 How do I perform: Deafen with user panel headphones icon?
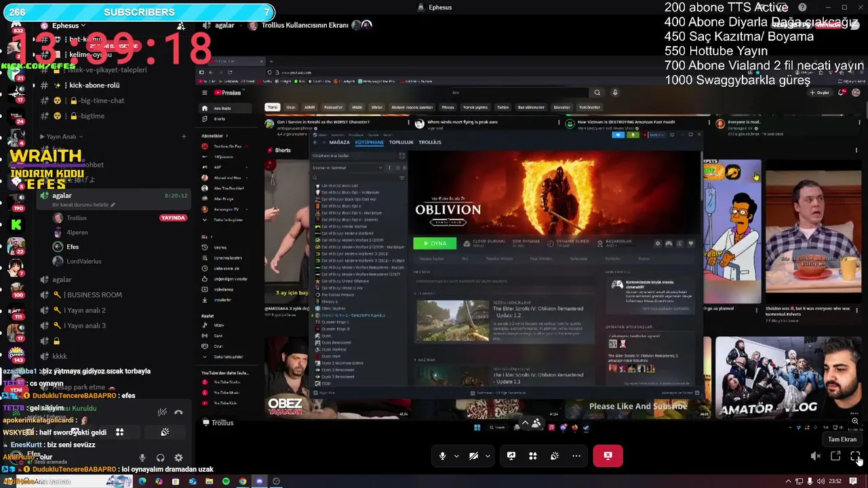[160, 458]
